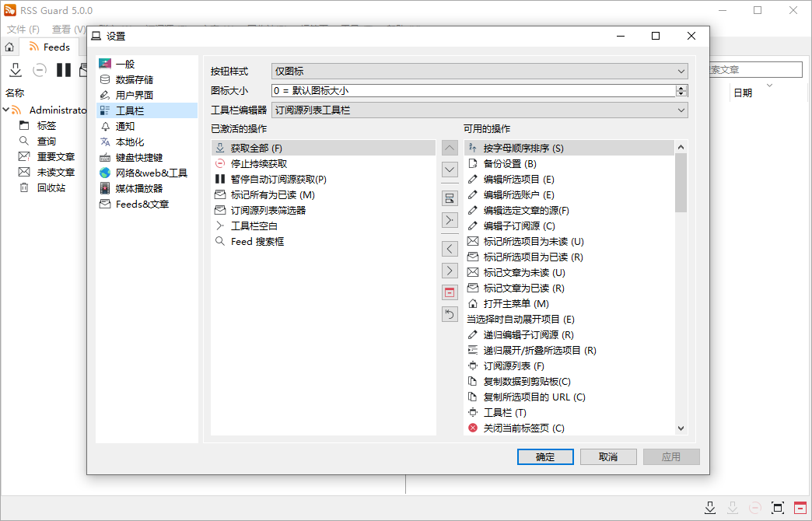Insert a separator into the toolbar
Image resolution: width=812 pixels, height=521 pixels.
(450, 198)
